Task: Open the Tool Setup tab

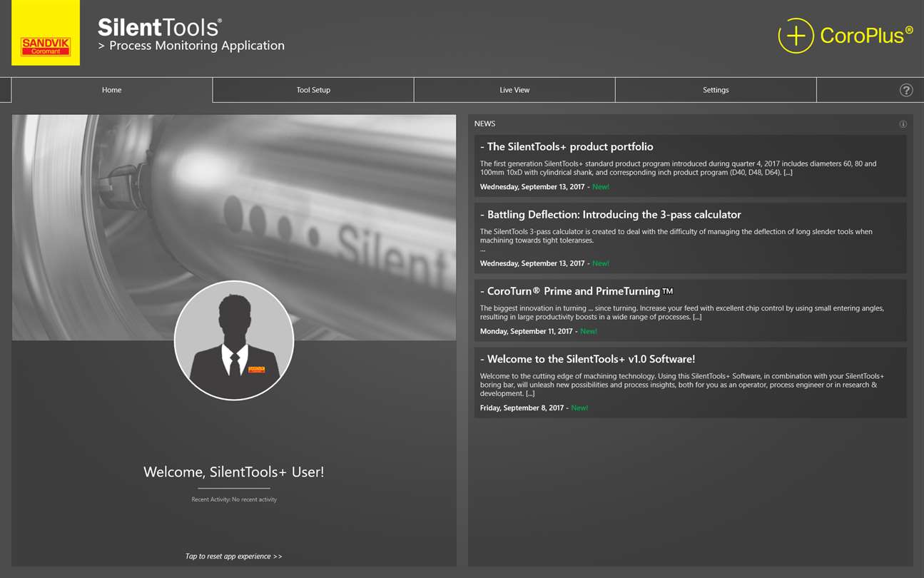Action: (313, 90)
